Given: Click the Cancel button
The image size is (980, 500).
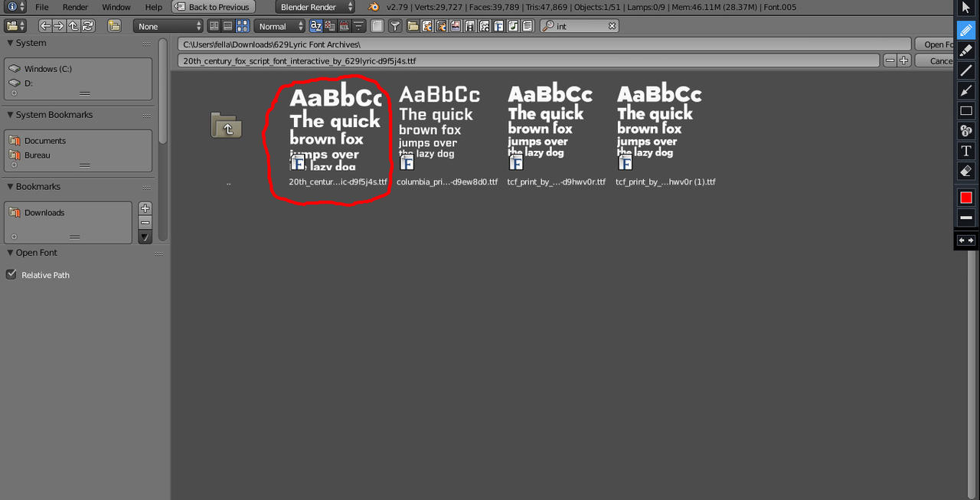Looking at the screenshot, I should click(x=935, y=60).
